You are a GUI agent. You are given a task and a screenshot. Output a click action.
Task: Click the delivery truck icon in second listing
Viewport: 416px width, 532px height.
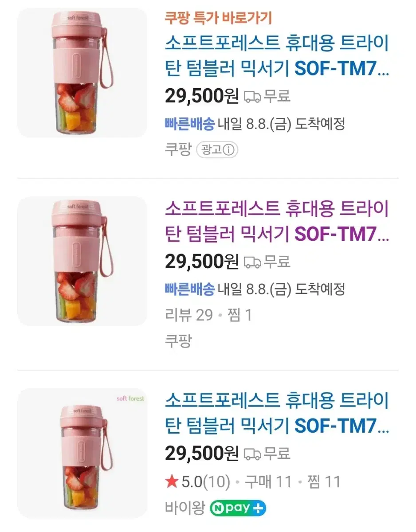click(x=252, y=262)
